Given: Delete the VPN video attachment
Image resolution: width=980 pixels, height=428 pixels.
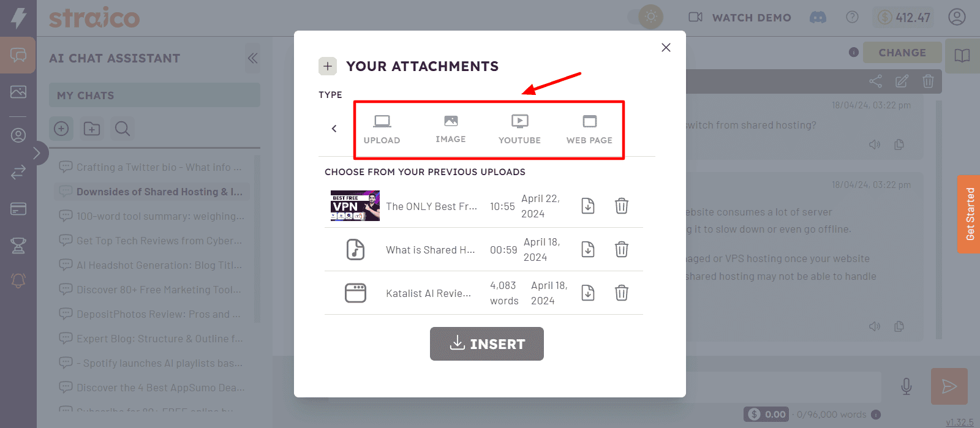Looking at the screenshot, I should coord(621,206).
